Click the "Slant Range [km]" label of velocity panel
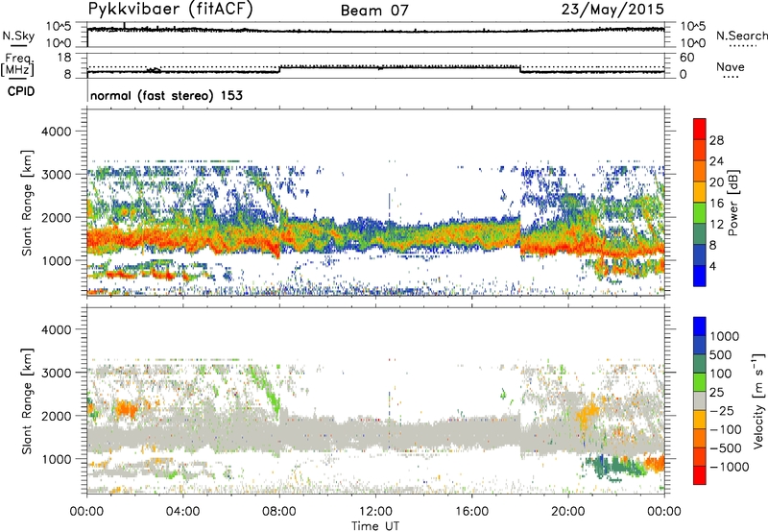The image size is (768, 532). pos(27,400)
